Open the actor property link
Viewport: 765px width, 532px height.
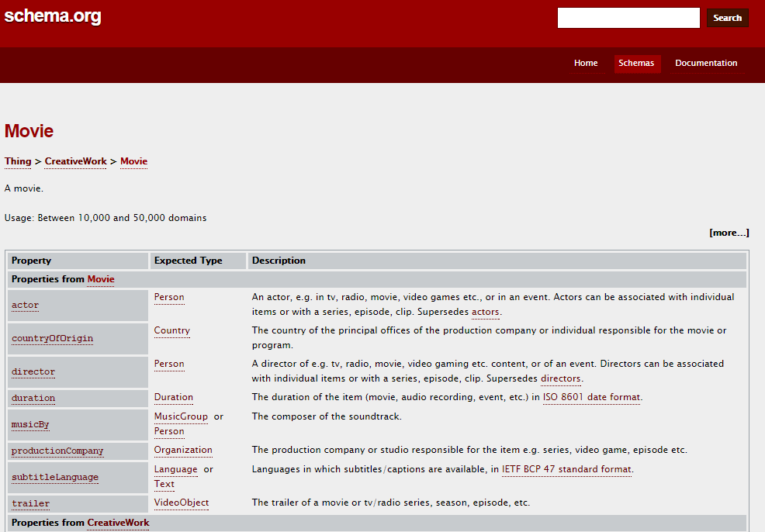[x=26, y=306]
